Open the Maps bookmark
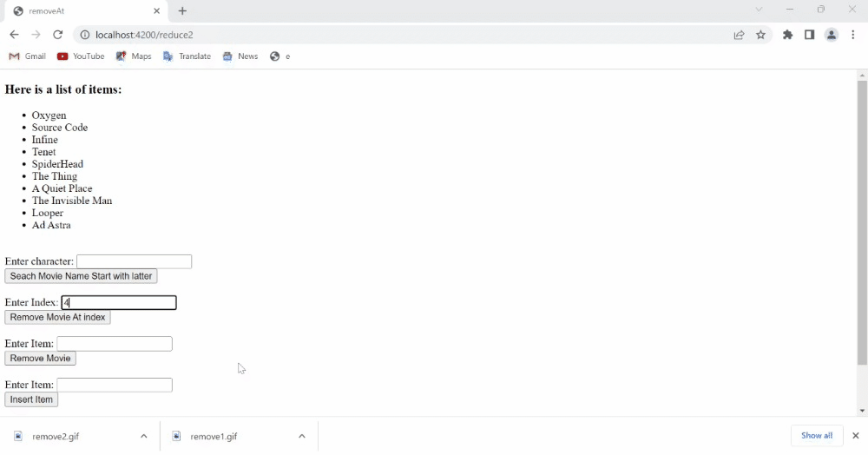The width and height of the screenshot is (868, 455). [x=134, y=56]
